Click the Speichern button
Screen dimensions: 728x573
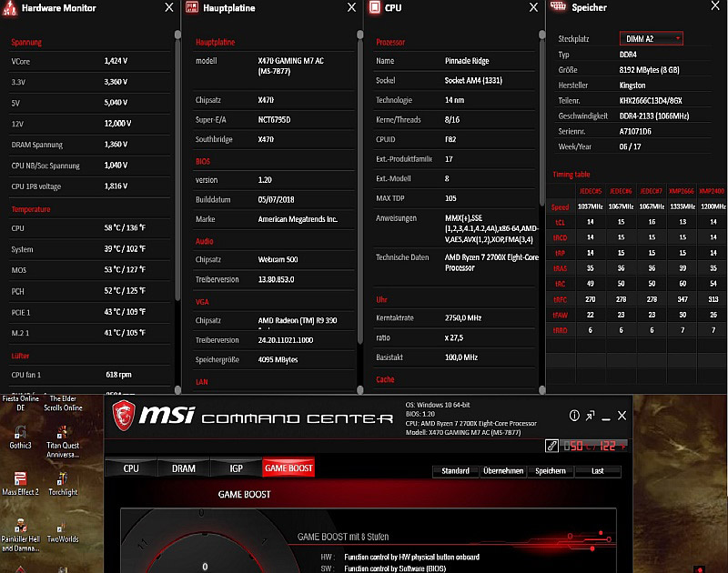coord(551,471)
